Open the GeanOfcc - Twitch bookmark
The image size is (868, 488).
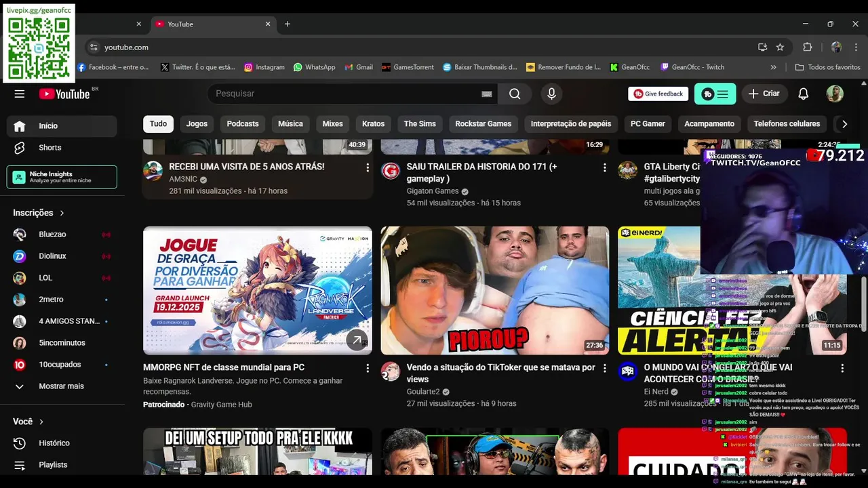[692, 67]
